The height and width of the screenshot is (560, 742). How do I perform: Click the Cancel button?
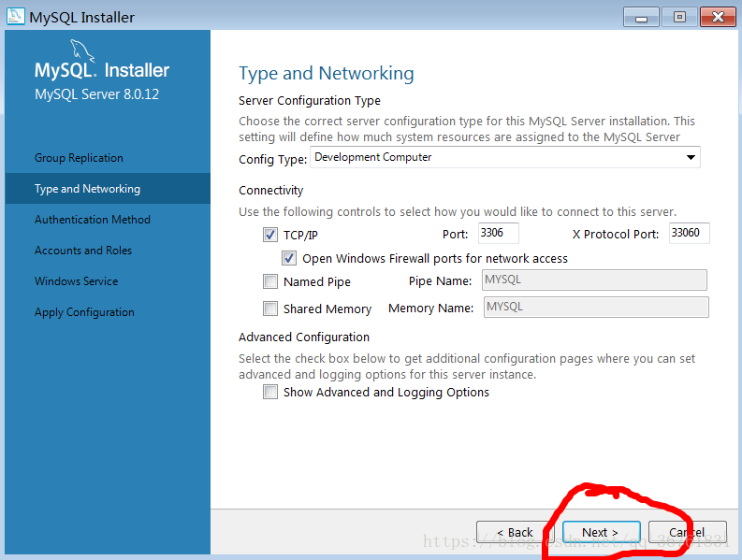[687, 533]
